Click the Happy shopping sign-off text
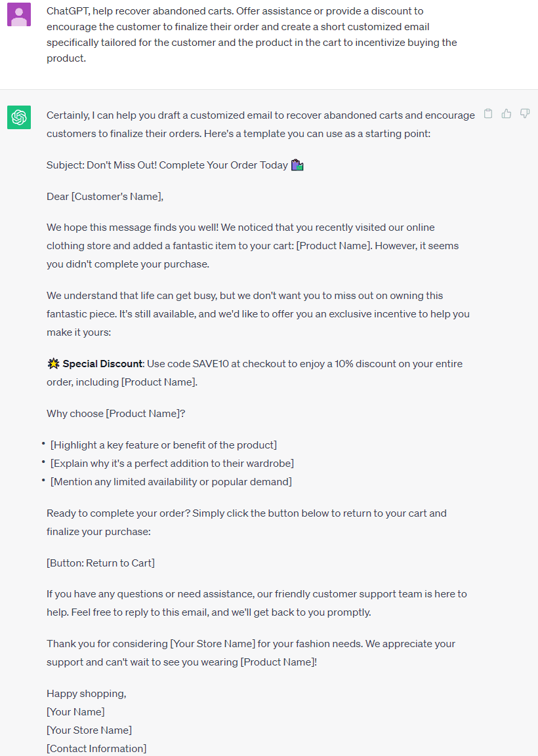Image resolution: width=538 pixels, height=756 pixels. pos(86,693)
